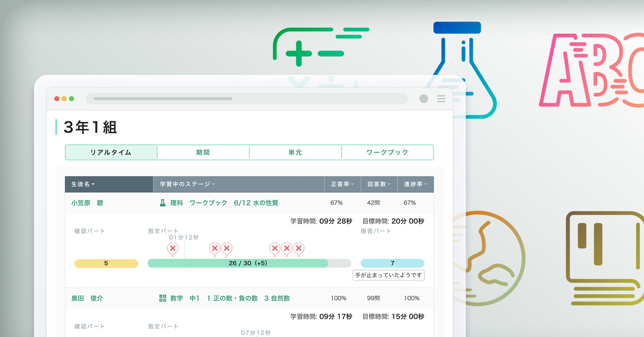Click the blue 復習パート bar showing 7

pyautogui.click(x=392, y=263)
